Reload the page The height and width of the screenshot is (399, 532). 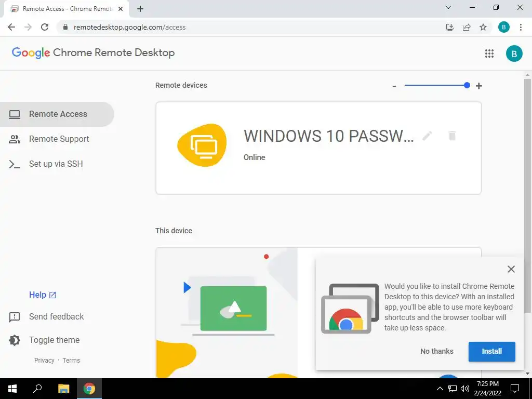[x=45, y=27]
